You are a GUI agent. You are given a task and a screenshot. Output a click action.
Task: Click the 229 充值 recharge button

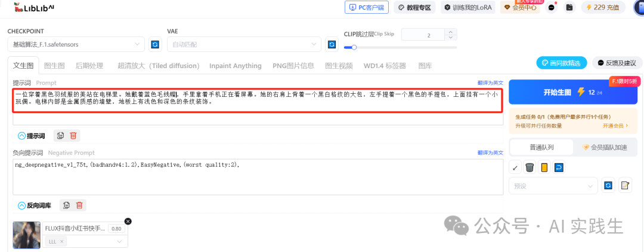pos(603,7)
